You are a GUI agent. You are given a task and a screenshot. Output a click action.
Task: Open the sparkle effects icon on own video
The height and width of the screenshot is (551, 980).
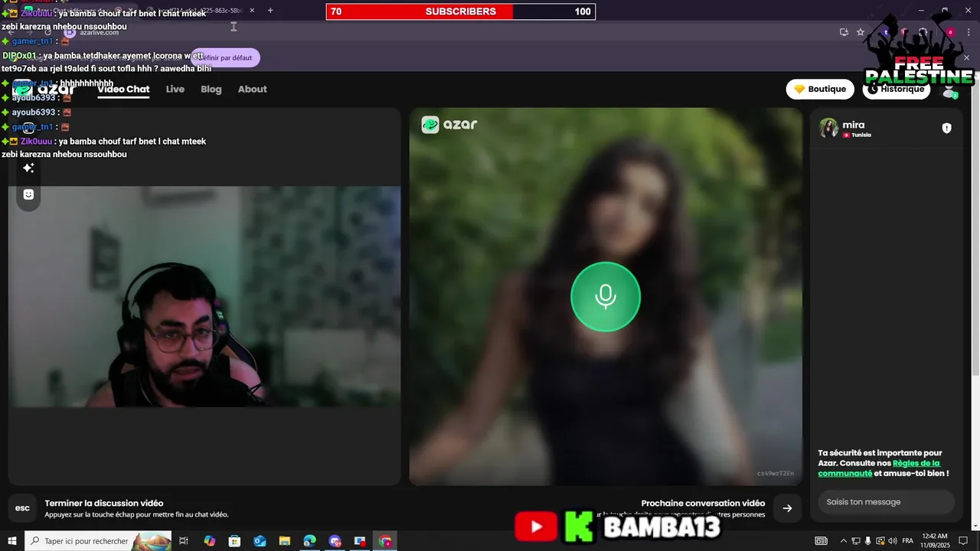pos(28,168)
